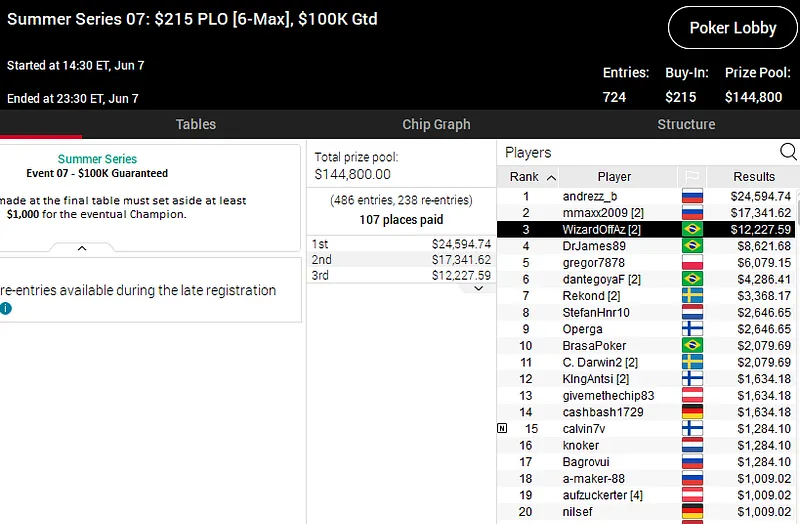Click the blue info icon
800x524 pixels.
(6, 309)
